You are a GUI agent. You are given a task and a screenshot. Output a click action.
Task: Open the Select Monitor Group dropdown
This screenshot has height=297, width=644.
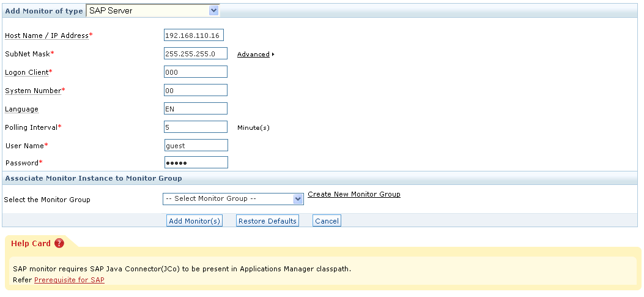pyautogui.click(x=233, y=198)
